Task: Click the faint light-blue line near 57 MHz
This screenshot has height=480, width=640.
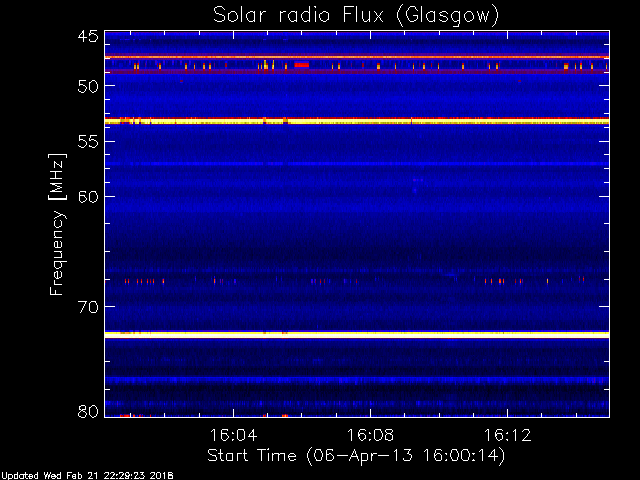Action: click(x=357, y=164)
